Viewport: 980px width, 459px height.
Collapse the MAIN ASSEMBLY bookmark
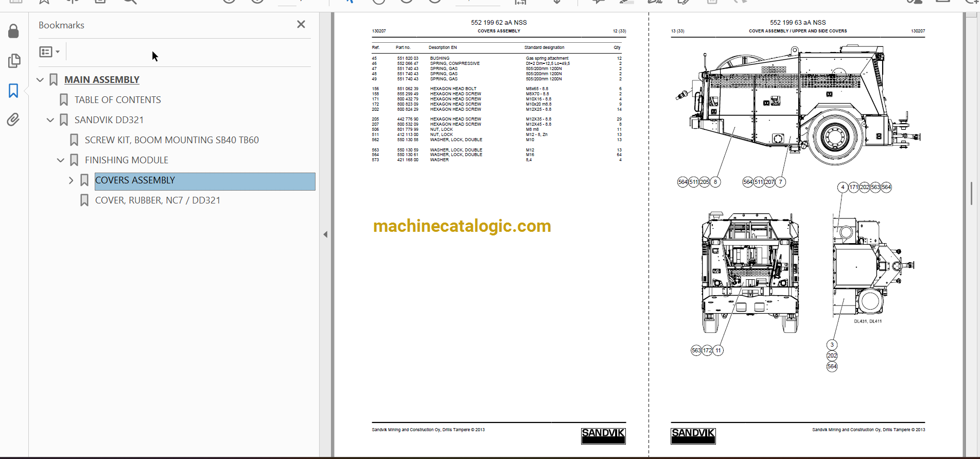pos(40,80)
